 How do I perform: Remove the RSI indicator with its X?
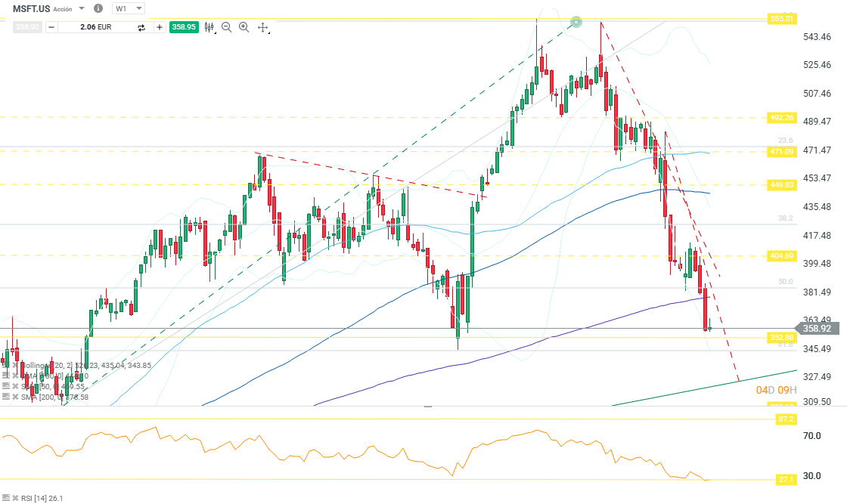tap(15, 498)
